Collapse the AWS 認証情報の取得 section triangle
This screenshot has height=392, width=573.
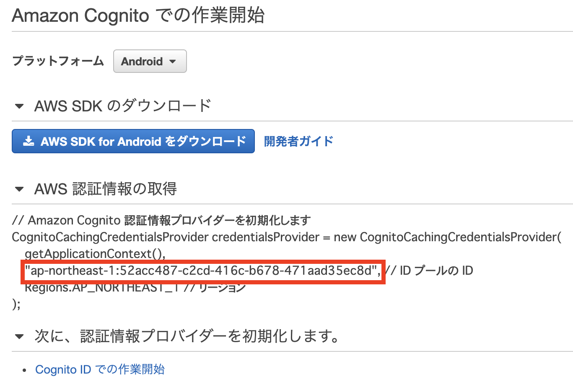click(19, 189)
